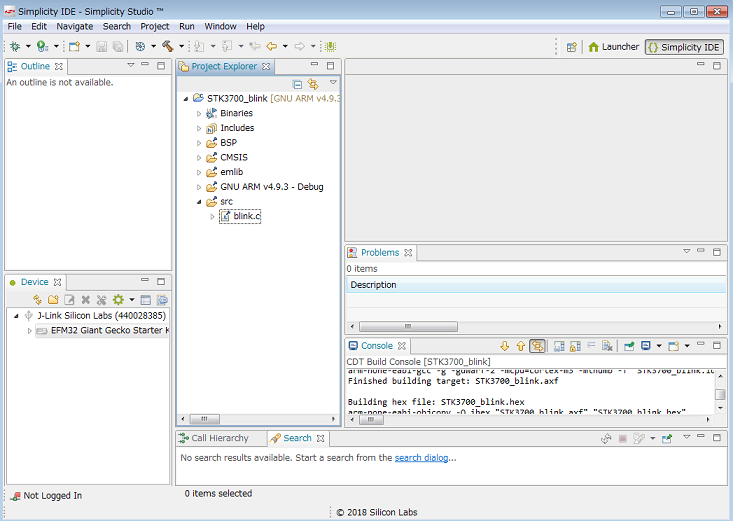Click Collapse All in Project Explorer
Viewport: 733px width, 521px height.
(297, 84)
